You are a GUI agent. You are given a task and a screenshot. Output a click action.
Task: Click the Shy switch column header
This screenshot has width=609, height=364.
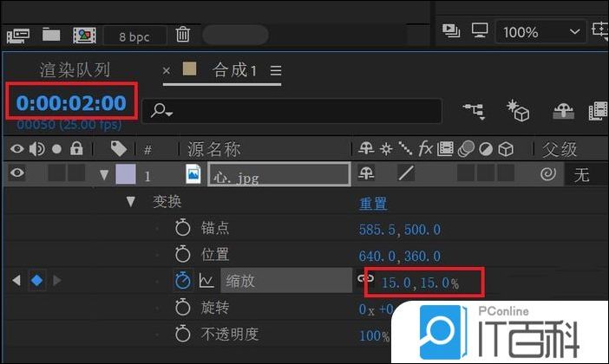pyautogui.click(x=366, y=148)
